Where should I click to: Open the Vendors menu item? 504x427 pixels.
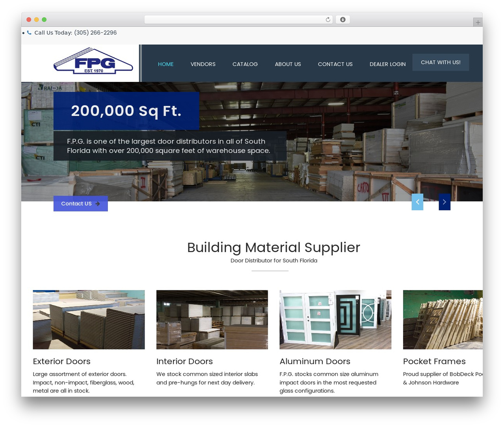(203, 64)
